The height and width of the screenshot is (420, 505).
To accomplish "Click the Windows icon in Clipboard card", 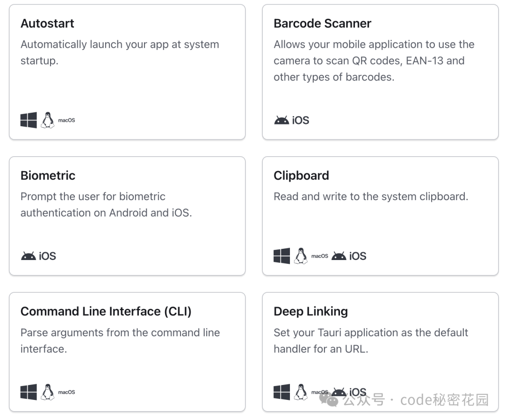I will 281,256.
